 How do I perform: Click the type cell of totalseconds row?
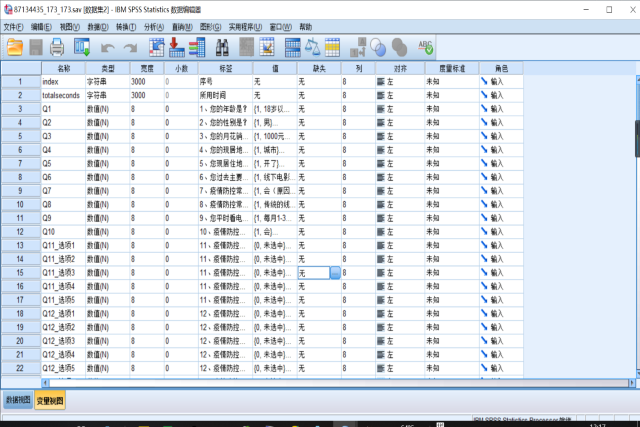(107, 94)
